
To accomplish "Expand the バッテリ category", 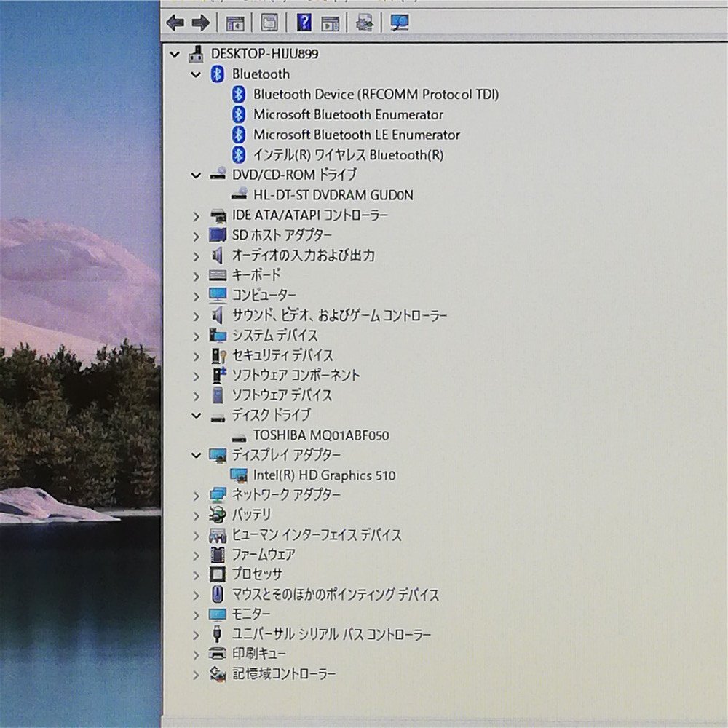I will tap(196, 515).
